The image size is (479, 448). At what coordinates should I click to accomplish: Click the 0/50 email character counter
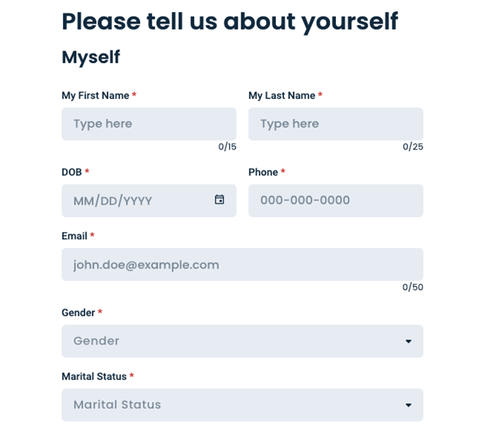(413, 287)
